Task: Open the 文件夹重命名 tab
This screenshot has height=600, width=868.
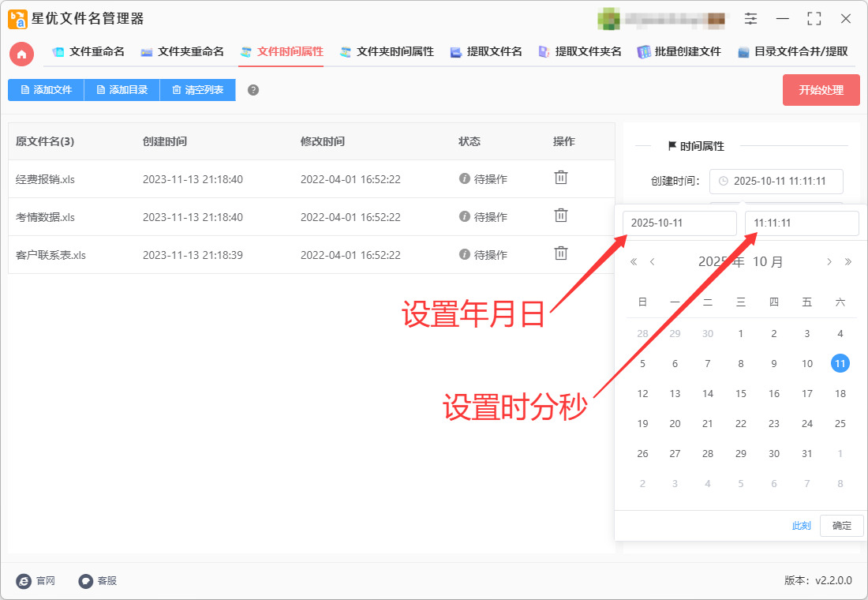Action: [x=182, y=52]
